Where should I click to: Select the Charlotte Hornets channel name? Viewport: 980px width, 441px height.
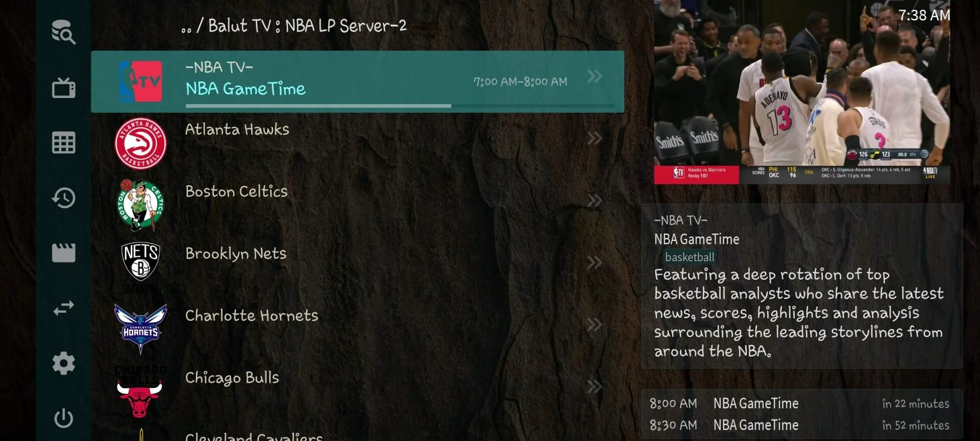252,315
